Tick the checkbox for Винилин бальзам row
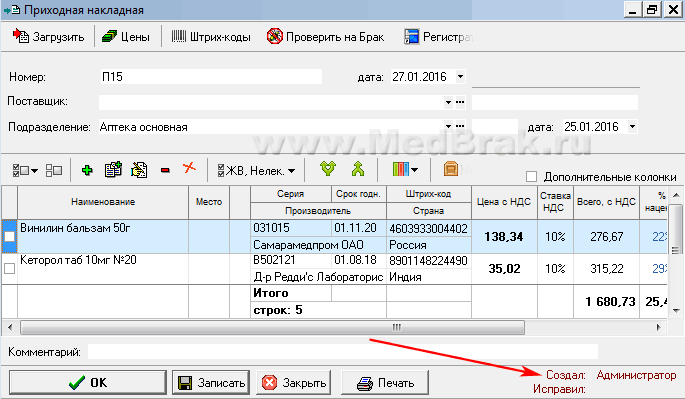685x399 pixels. pos(9,236)
